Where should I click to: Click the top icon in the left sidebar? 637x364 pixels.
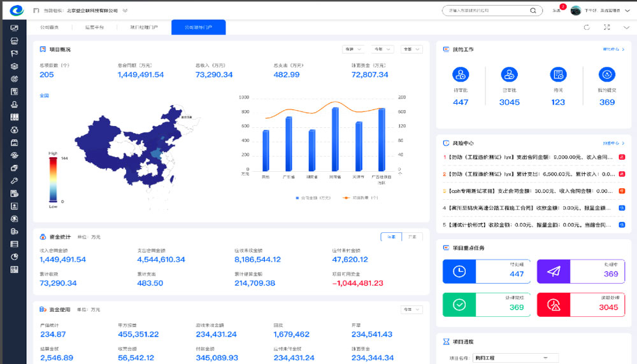(14, 28)
